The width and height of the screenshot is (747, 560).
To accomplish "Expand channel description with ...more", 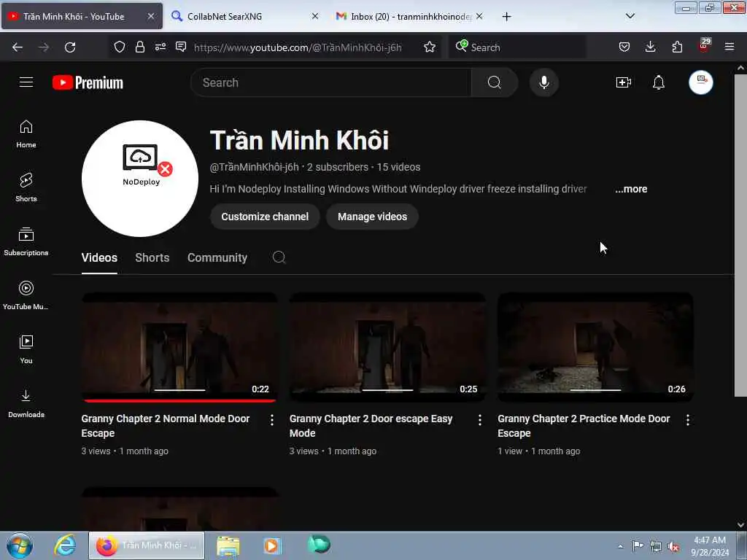I will (x=631, y=189).
